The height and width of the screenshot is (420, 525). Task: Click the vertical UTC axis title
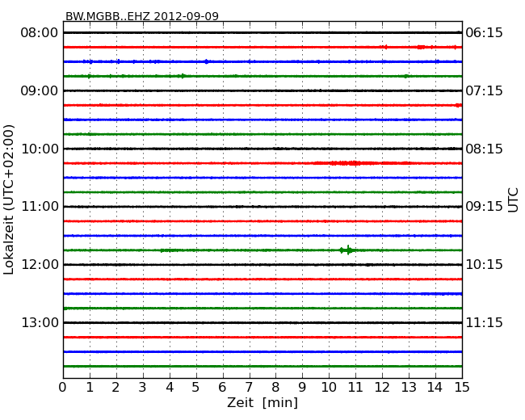pyautogui.click(x=513, y=200)
